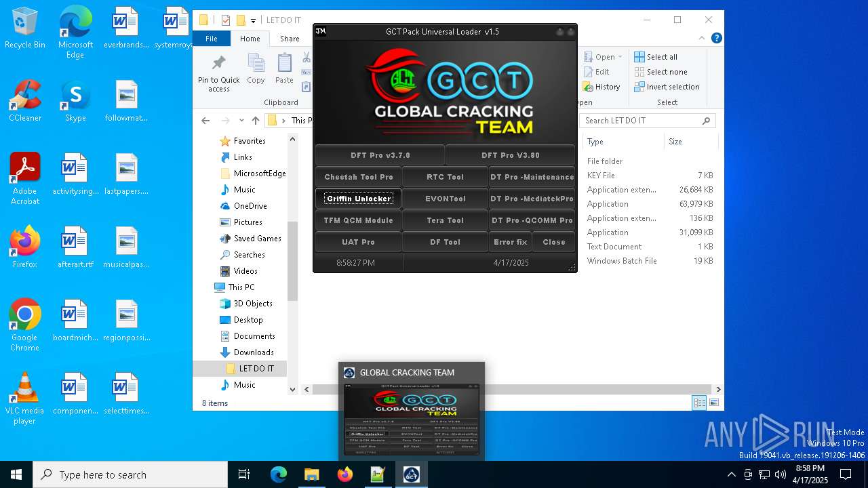The width and height of the screenshot is (868, 488).
Task: Open Adobe Acrobat desktop shortcut
Action: pyautogui.click(x=25, y=179)
